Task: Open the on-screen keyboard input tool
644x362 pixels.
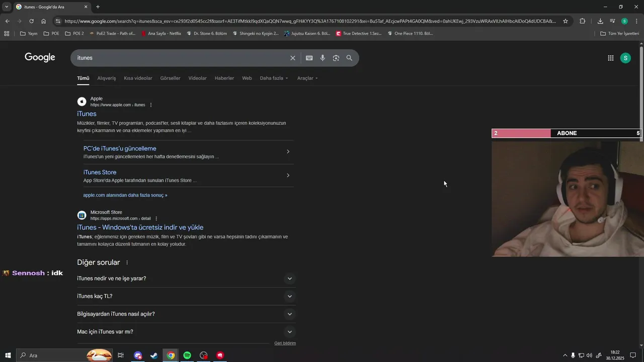Action: (x=309, y=58)
